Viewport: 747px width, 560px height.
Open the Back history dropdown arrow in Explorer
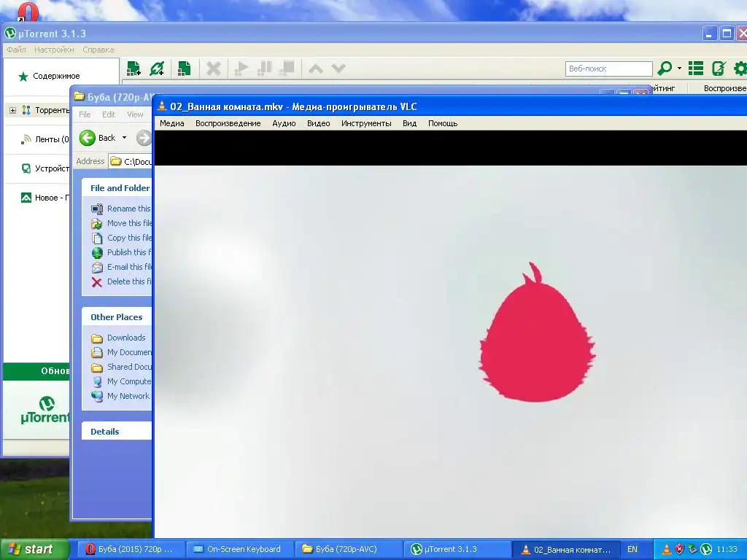(x=124, y=138)
